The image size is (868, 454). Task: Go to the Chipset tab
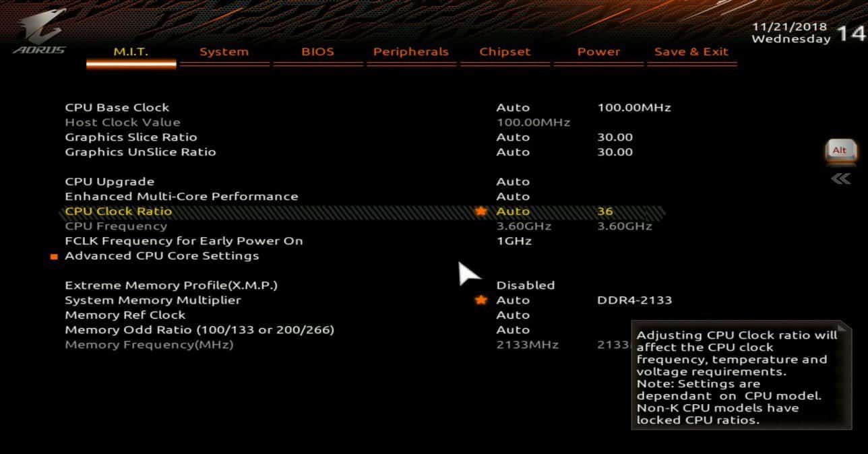coord(505,52)
